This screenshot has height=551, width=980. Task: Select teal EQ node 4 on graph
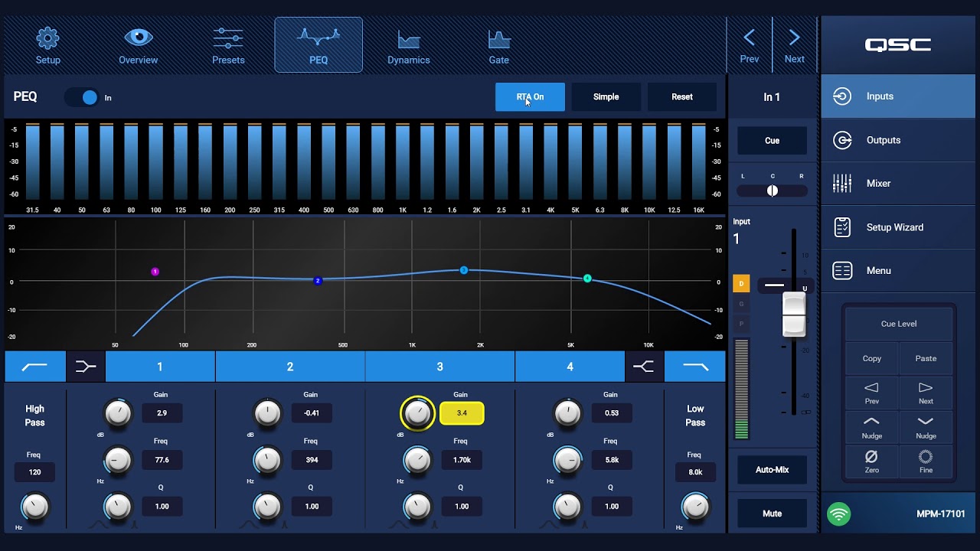(x=587, y=279)
